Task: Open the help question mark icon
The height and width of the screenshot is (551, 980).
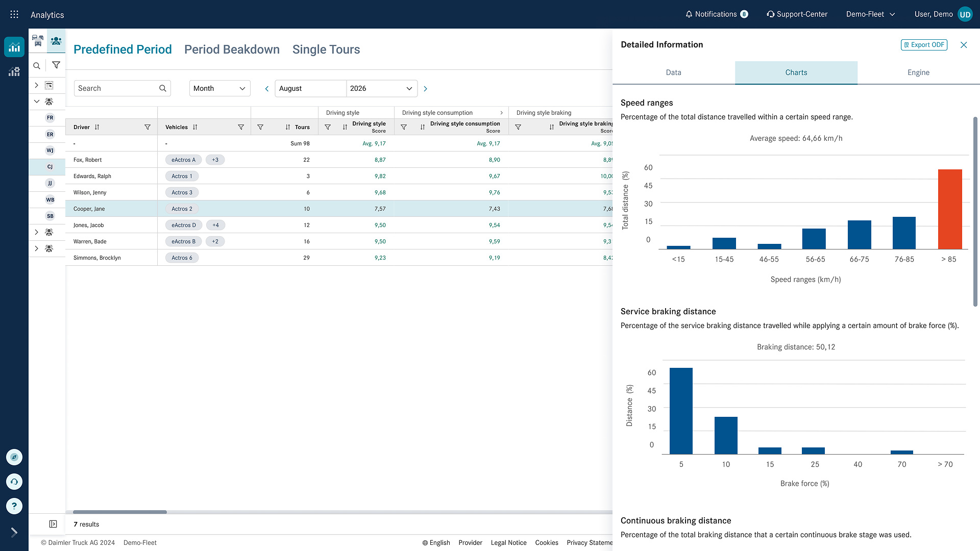Action: pos(14,506)
